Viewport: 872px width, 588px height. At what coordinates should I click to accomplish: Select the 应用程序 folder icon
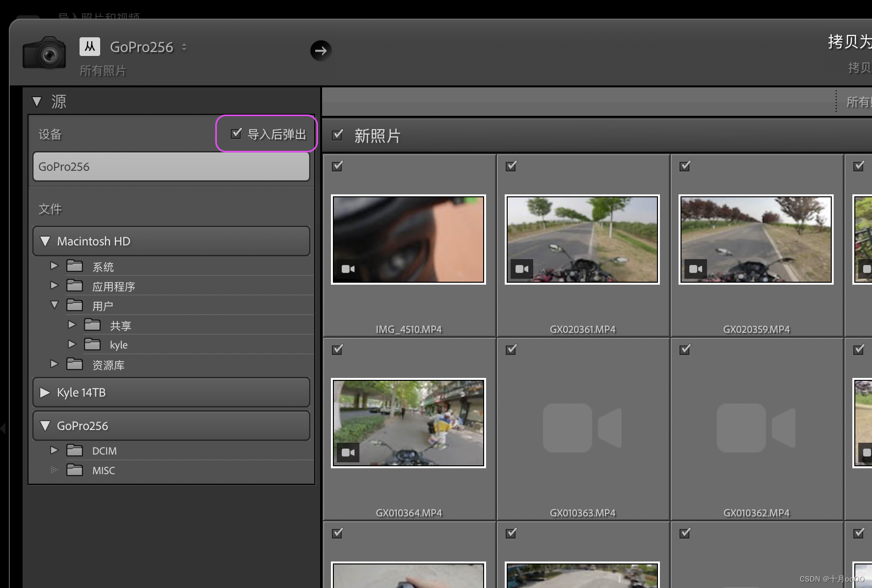tap(75, 286)
